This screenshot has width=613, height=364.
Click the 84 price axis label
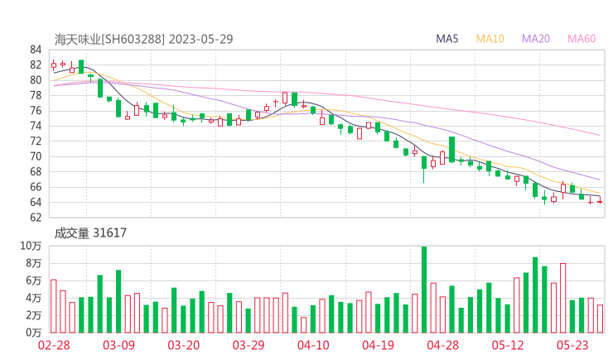(x=36, y=50)
